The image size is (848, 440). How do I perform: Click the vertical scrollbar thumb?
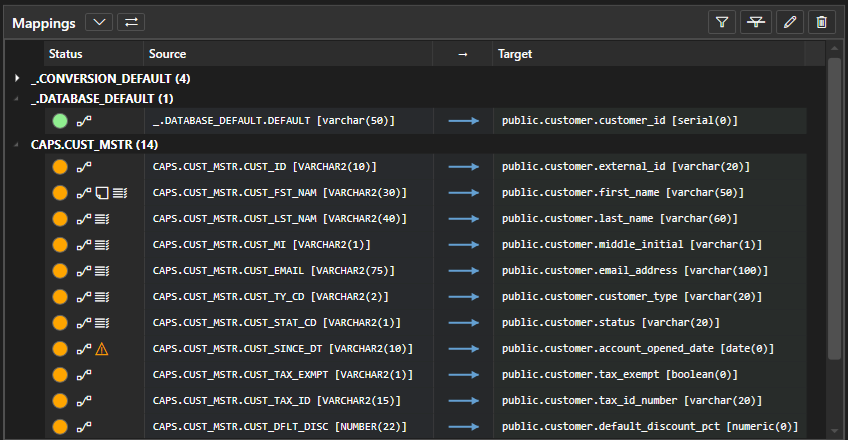tap(834, 208)
